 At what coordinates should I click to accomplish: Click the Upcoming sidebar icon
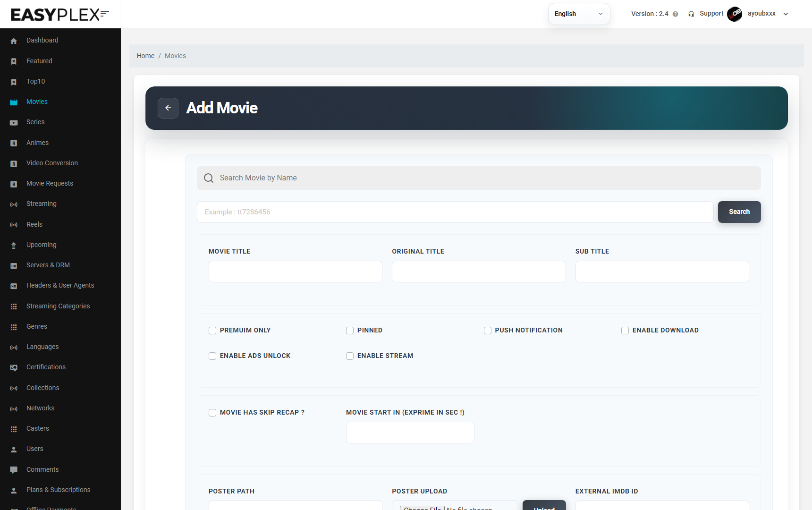(x=14, y=245)
